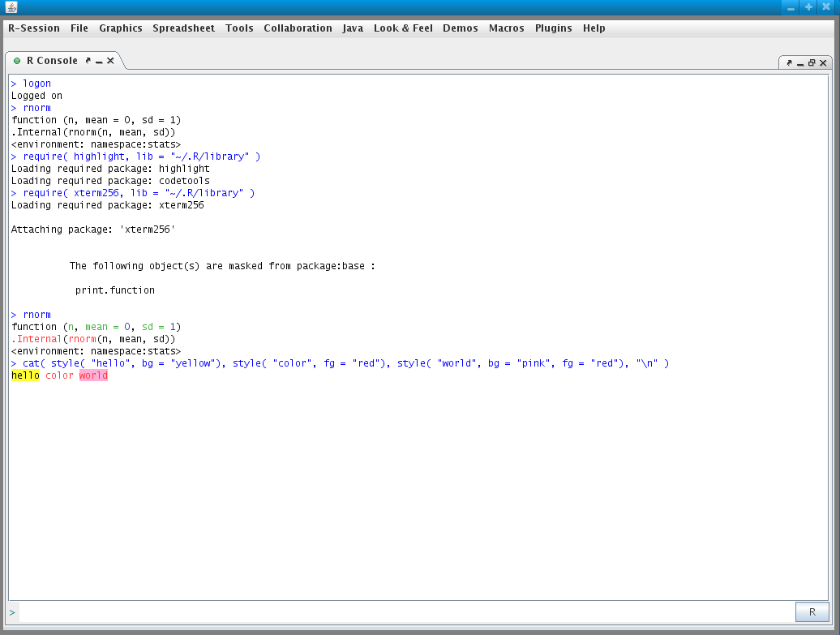Open the Plugins menu

(554, 28)
